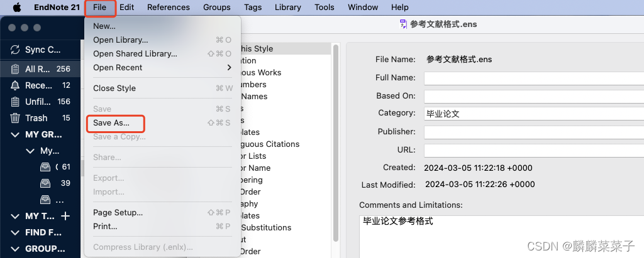The image size is (644, 258).
Task: Select the group tray with 39 references
Action: 45,183
